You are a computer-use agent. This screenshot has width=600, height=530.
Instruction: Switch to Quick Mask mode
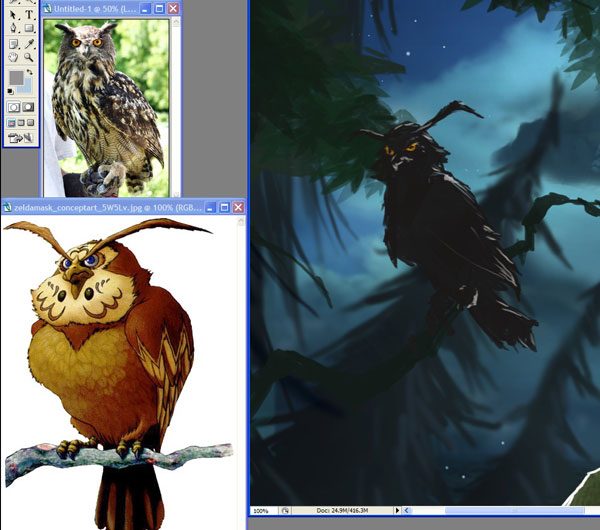click(x=28, y=107)
